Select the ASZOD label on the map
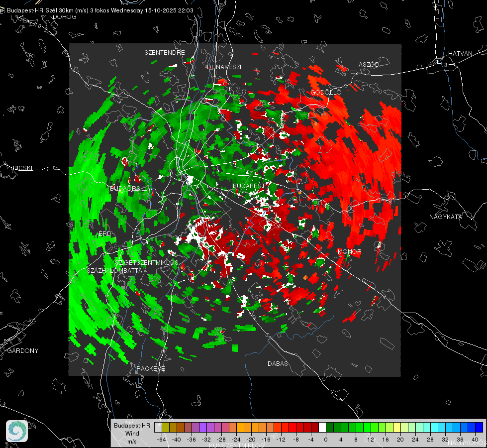 point(369,64)
